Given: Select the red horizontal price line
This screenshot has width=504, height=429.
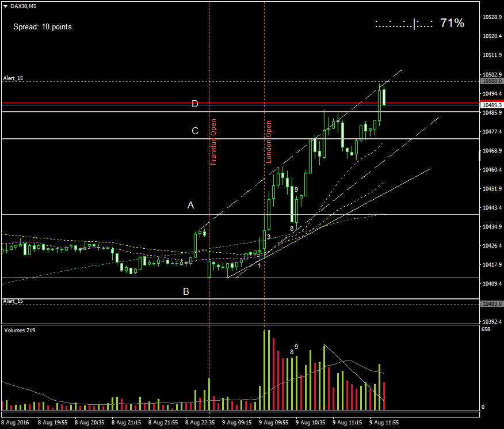Looking at the screenshot, I should 115,103.
